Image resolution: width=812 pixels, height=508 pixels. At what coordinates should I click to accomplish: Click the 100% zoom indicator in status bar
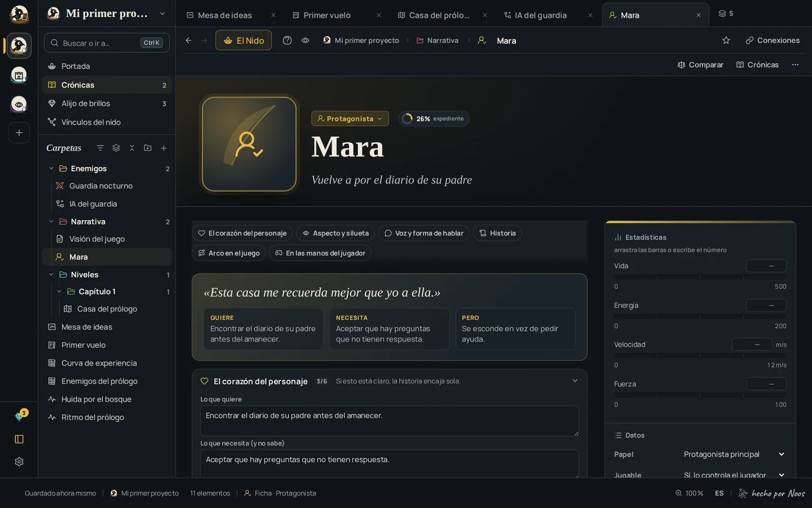pyautogui.click(x=689, y=493)
